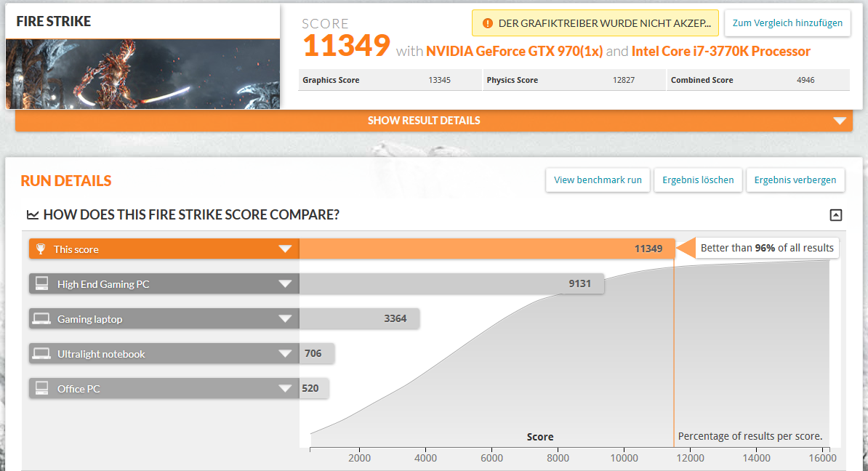The image size is (868, 471).
Task: Click the chart icon before How Does This Fire Strike Score Compare
Action: coord(33,214)
